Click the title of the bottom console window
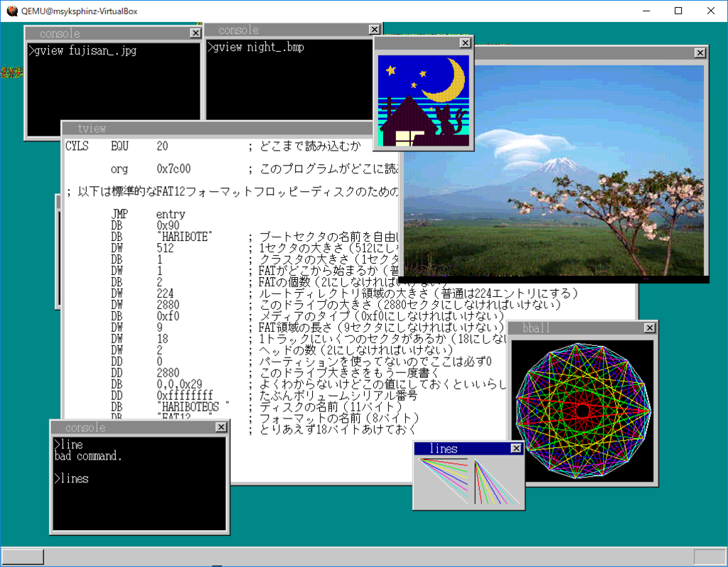Viewport: 728px width, 567px height. [85, 427]
